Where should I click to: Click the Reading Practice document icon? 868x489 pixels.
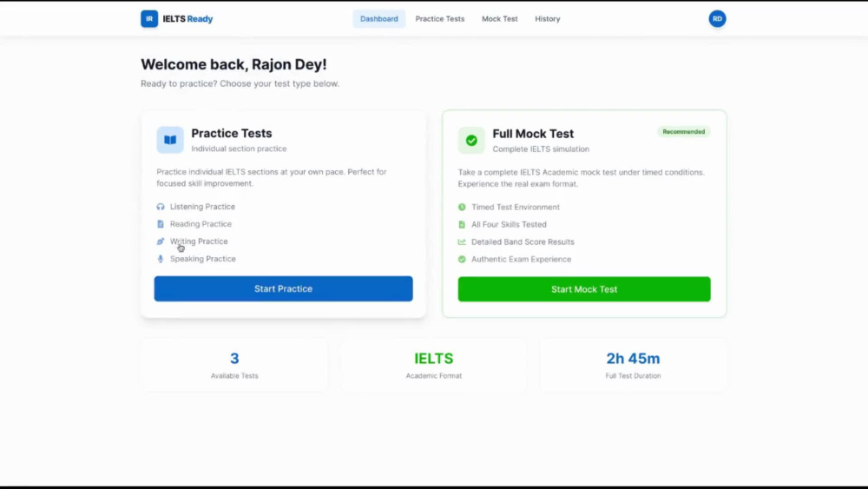point(161,224)
